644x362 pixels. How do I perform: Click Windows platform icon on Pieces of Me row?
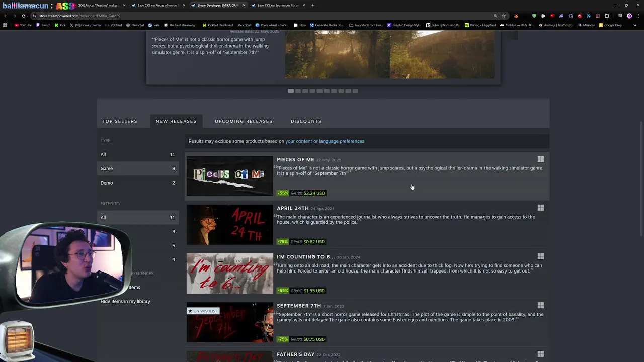(x=541, y=159)
